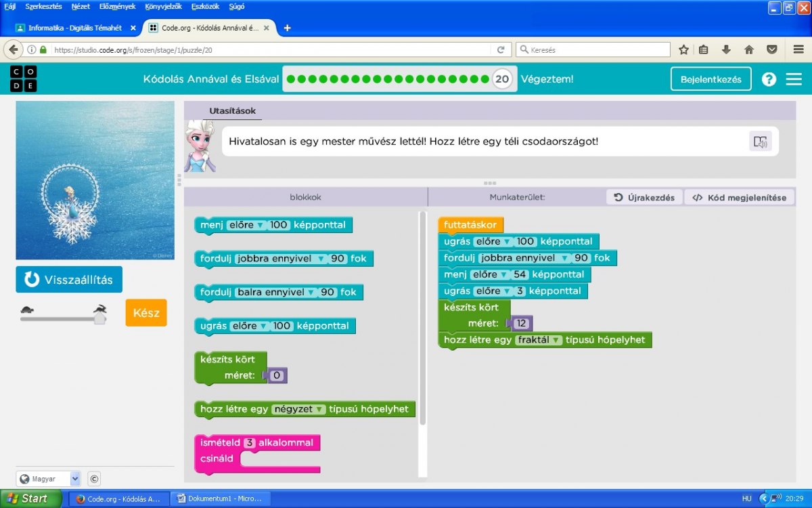Show site information via the info icon
812x508 pixels.
click(x=31, y=49)
